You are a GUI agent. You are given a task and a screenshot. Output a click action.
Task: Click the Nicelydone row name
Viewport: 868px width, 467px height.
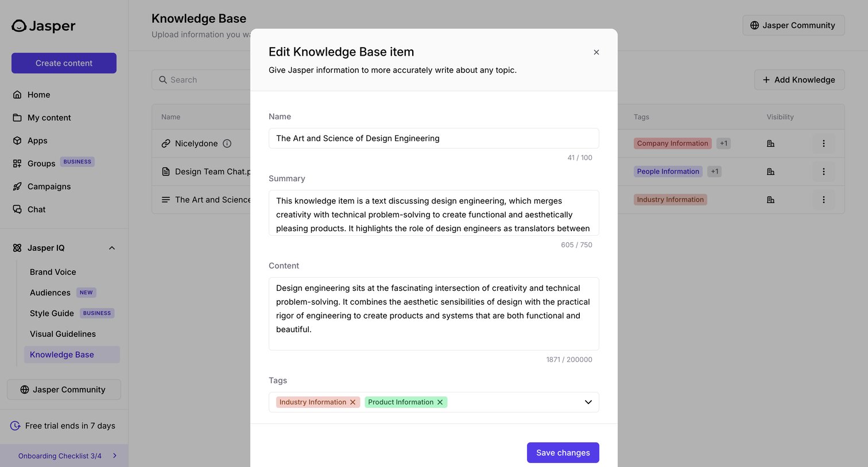[x=196, y=143]
